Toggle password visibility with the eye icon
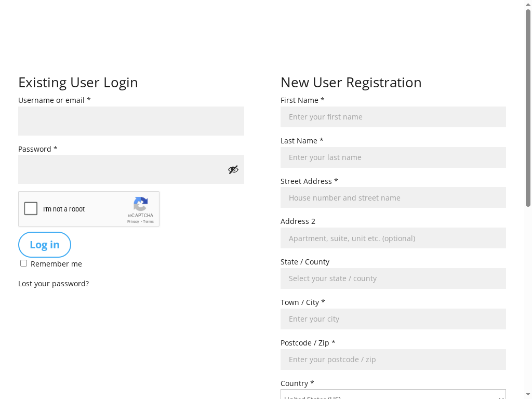532x399 pixels. point(233,169)
